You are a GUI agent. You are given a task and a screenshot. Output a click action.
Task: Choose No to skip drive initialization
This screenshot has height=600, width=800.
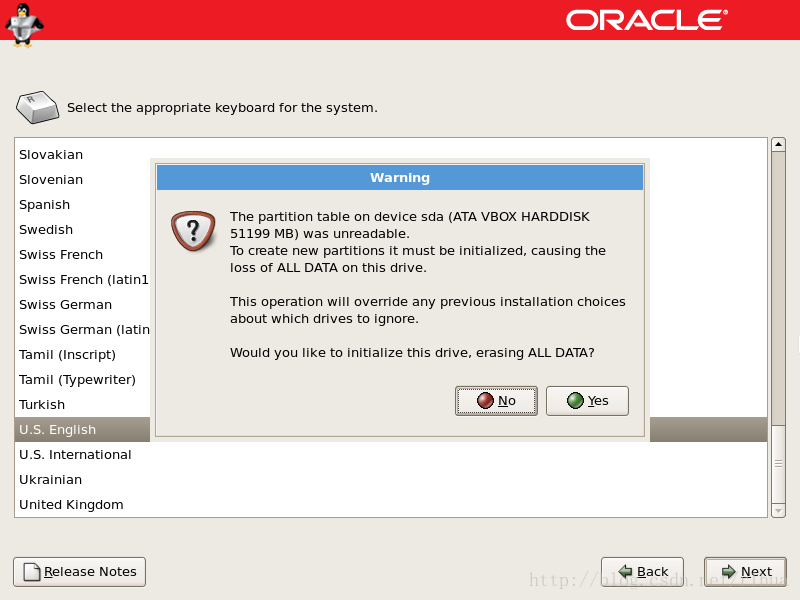click(x=496, y=401)
